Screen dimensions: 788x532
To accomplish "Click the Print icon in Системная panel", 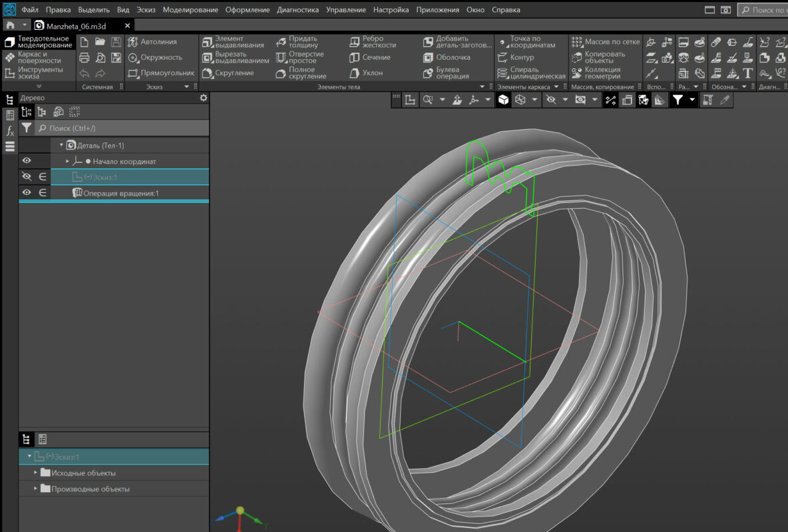I will point(85,58).
